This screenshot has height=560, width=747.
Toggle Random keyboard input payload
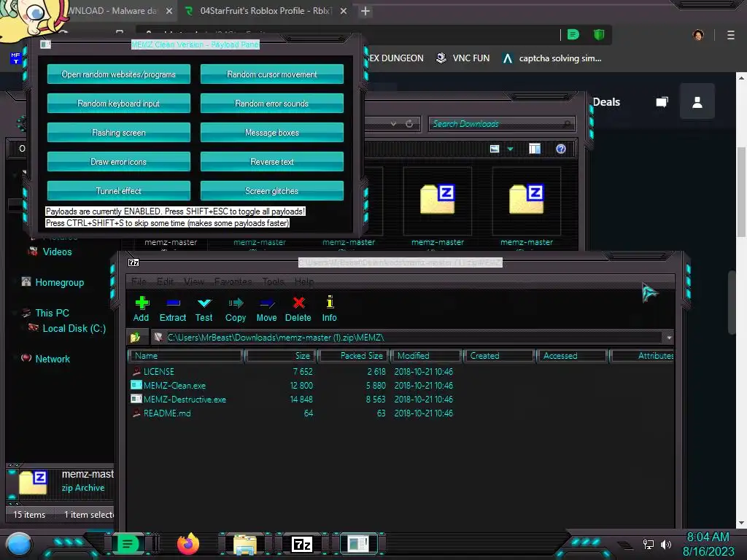pos(119,104)
